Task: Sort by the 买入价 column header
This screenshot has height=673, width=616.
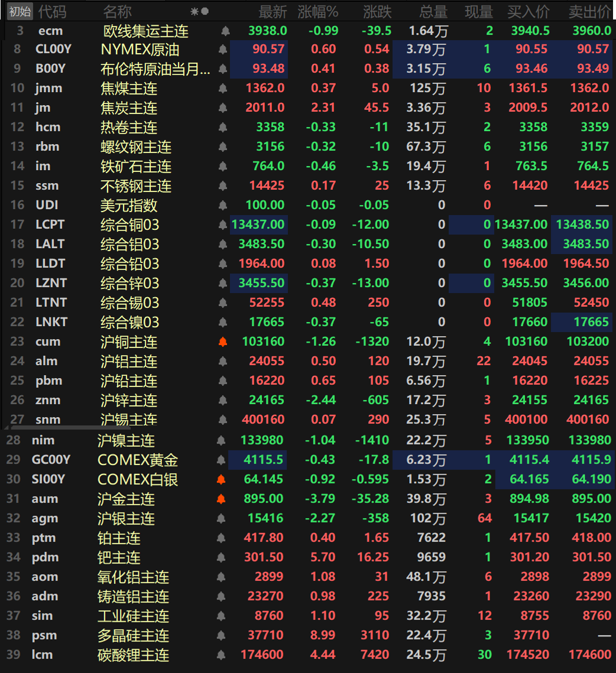Action: (528, 12)
